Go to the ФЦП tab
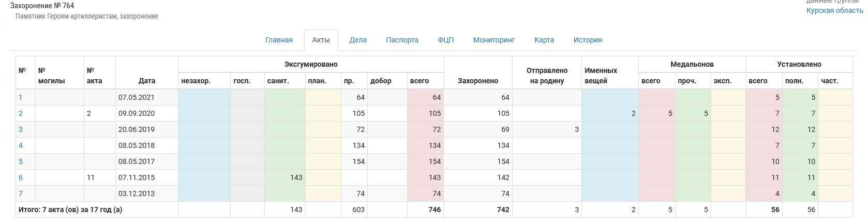The width and height of the screenshot is (868, 224). (445, 40)
